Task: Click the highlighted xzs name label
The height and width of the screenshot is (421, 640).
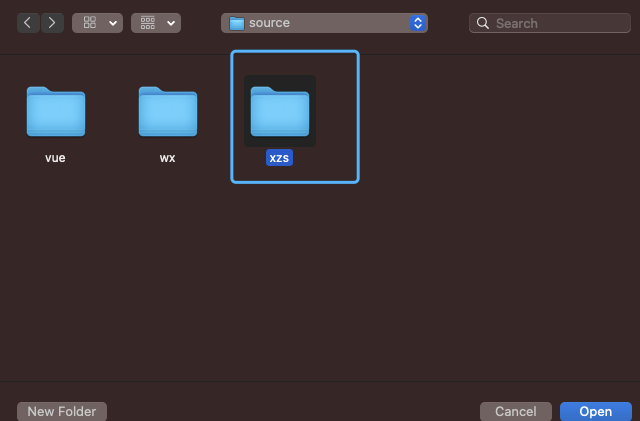Action: pyautogui.click(x=279, y=158)
